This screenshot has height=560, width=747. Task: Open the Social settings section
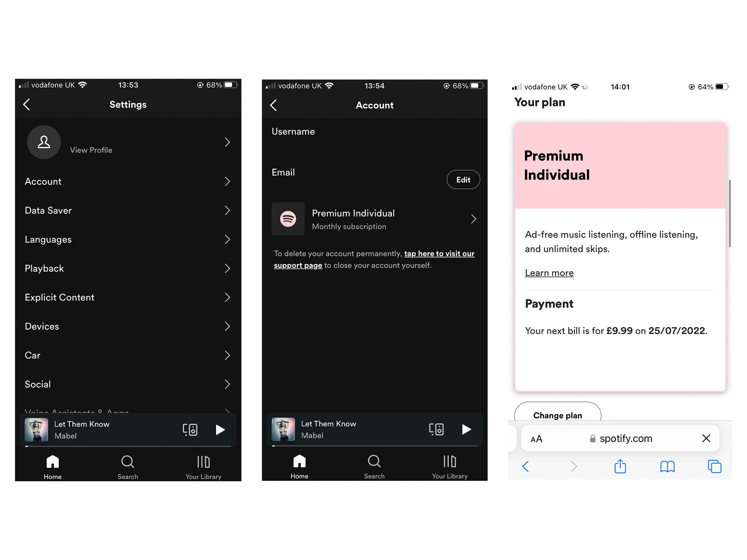(x=126, y=384)
